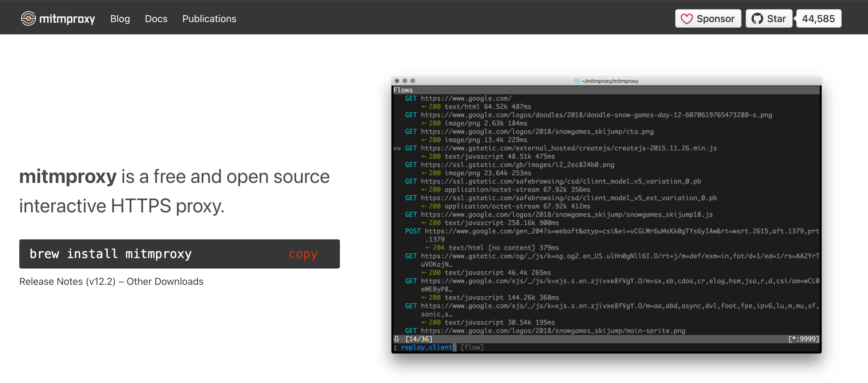Click the mitmproxy logo icon
This screenshot has height=383, width=868.
point(28,18)
